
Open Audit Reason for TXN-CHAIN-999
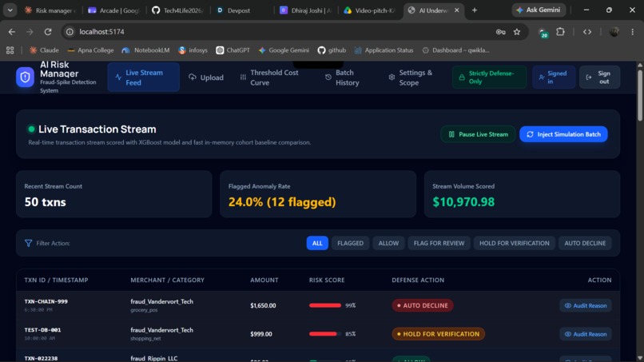pos(586,306)
